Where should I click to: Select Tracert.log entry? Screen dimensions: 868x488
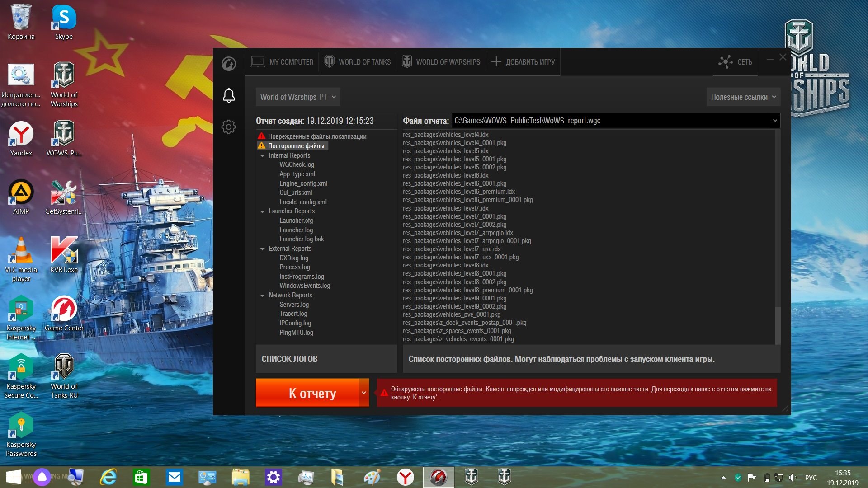[293, 314]
